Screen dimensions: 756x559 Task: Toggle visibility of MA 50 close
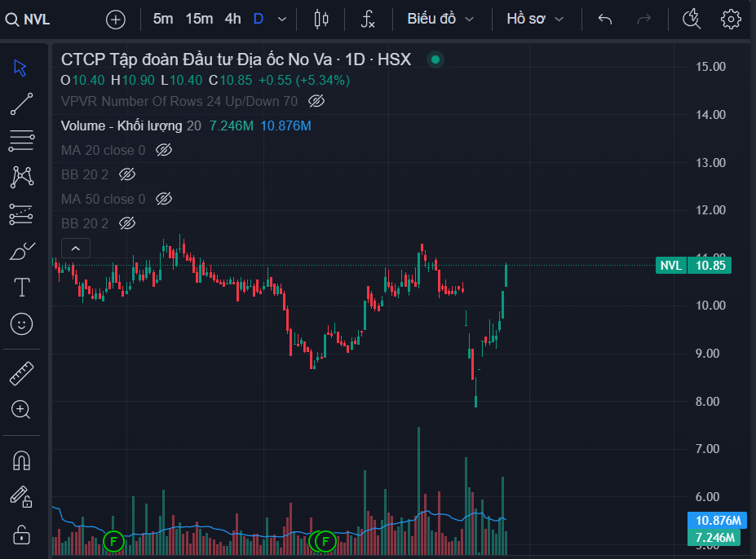click(x=164, y=199)
